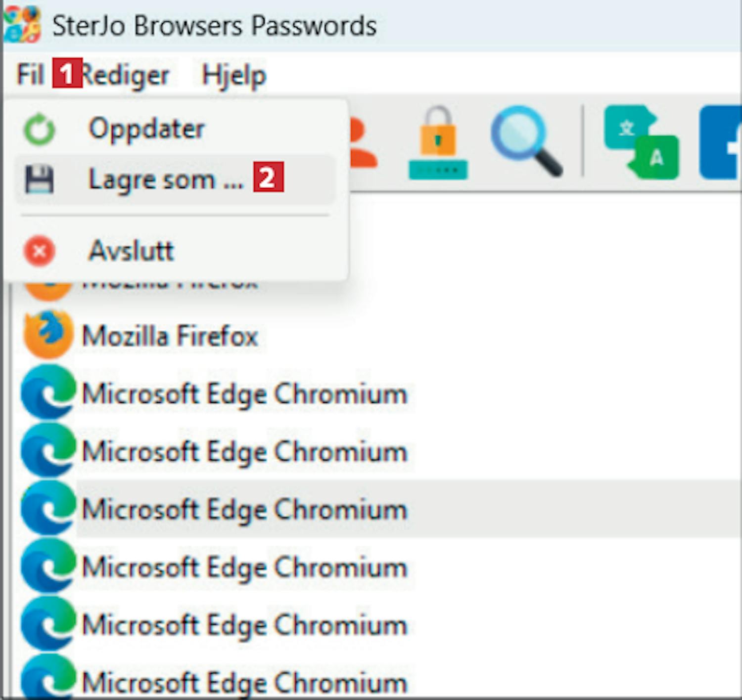This screenshot has height=700, width=742.
Task: Click the padlock password toolbar icon
Action: tap(438, 143)
